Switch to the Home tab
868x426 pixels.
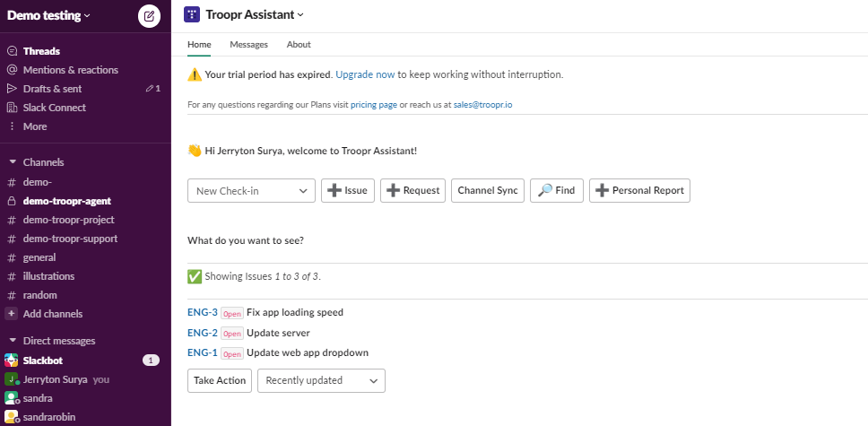point(199,44)
